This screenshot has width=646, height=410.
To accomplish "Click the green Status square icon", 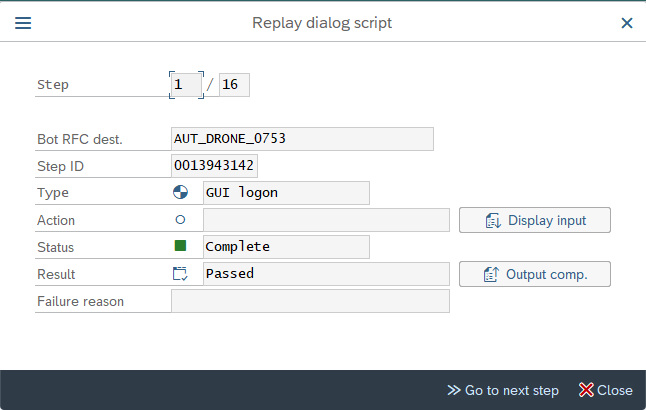I will [x=180, y=246].
